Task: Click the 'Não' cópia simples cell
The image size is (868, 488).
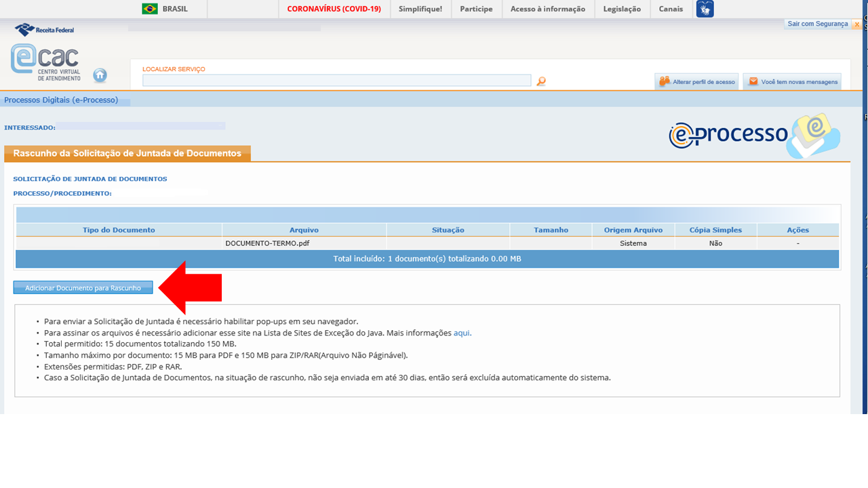Action: pos(715,243)
